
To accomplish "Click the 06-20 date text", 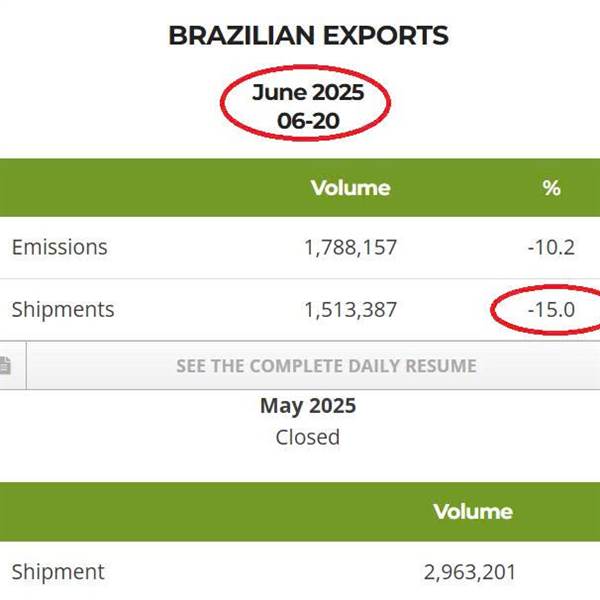I will coord(308,121).
